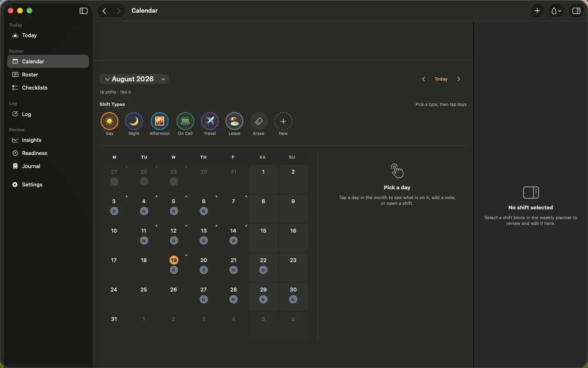Screen dimensions: 588x368
Task: Open Settings in the sidebar
Action: (48, 185)
